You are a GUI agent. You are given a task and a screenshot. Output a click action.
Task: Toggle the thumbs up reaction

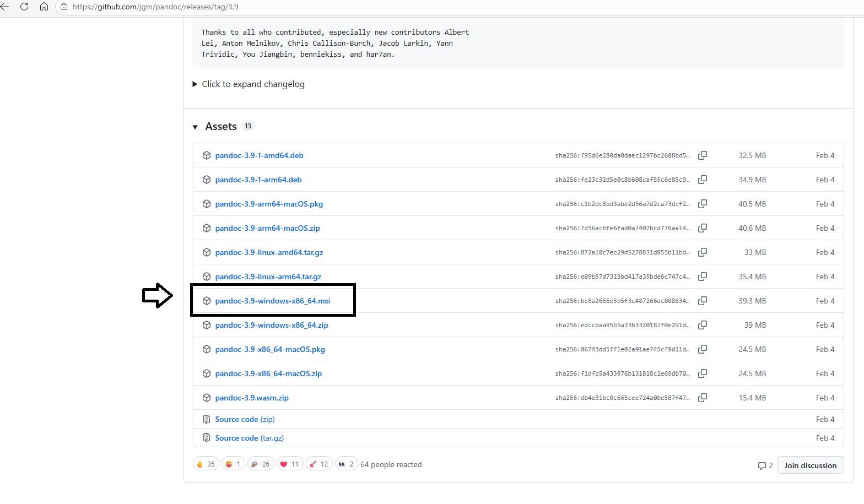pyautogui.click(x=206, y=464)
